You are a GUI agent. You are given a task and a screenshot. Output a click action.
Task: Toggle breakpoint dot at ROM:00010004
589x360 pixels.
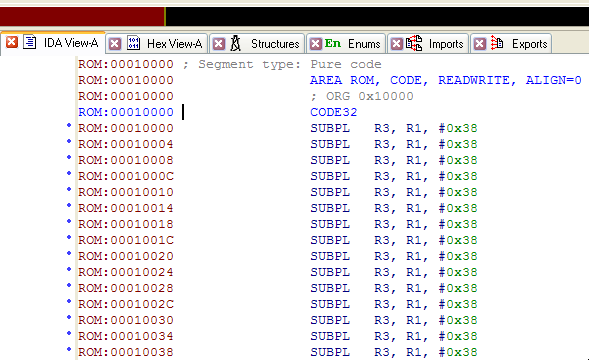[69, 141]
